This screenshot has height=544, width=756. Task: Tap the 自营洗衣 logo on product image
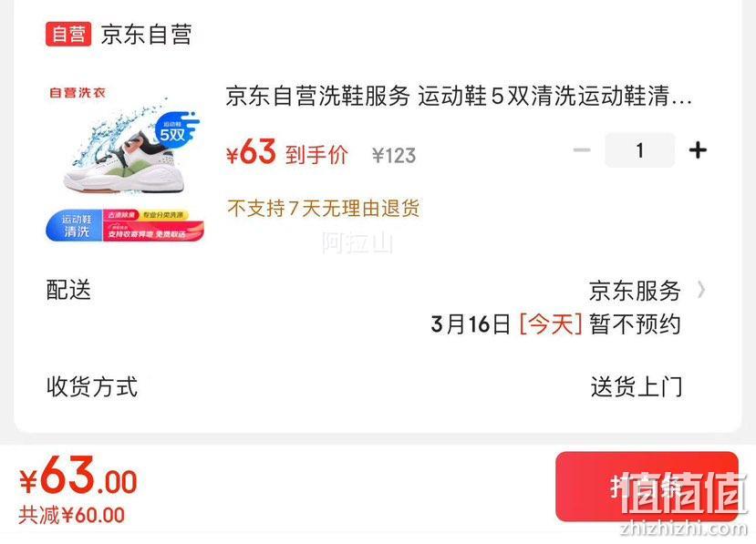tap(78, 93)
